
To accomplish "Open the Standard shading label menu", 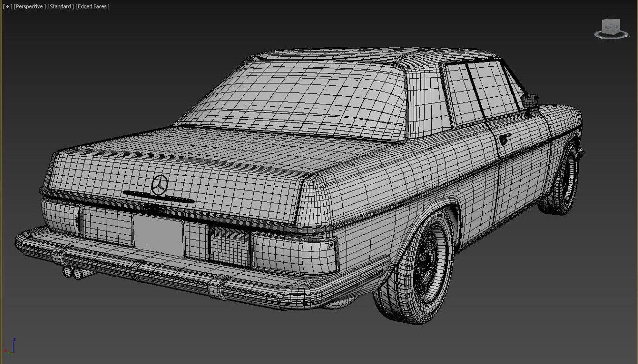I will (x=60, y=6).
